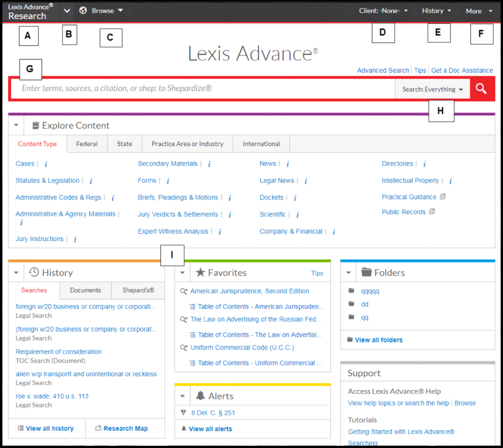
Task: Open info icon next to News
Action: [288, 164]
